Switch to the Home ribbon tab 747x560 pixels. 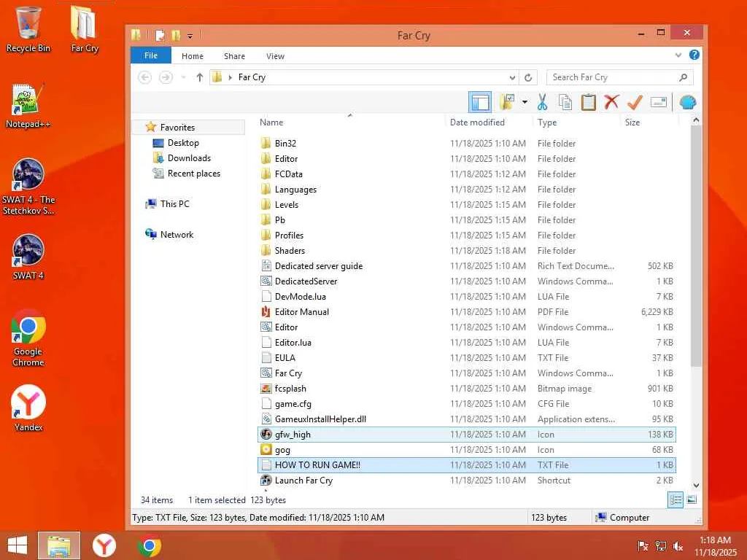[193, 55]
